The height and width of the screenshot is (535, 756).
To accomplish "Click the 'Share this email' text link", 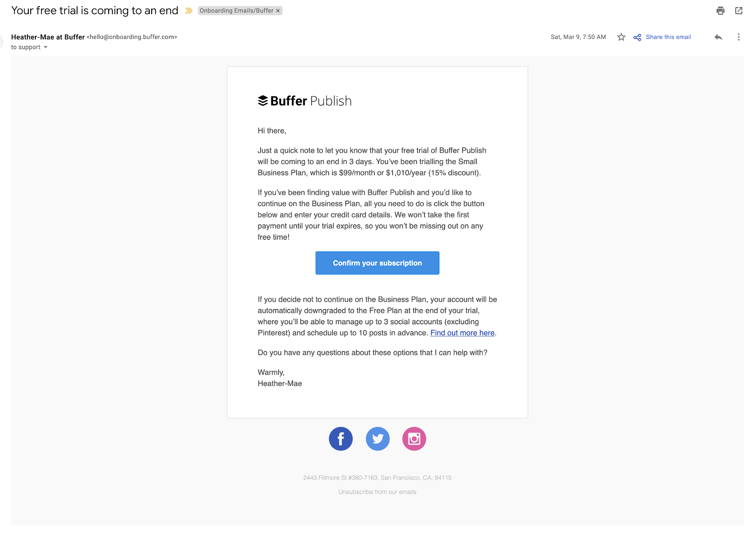I will 668,37.
